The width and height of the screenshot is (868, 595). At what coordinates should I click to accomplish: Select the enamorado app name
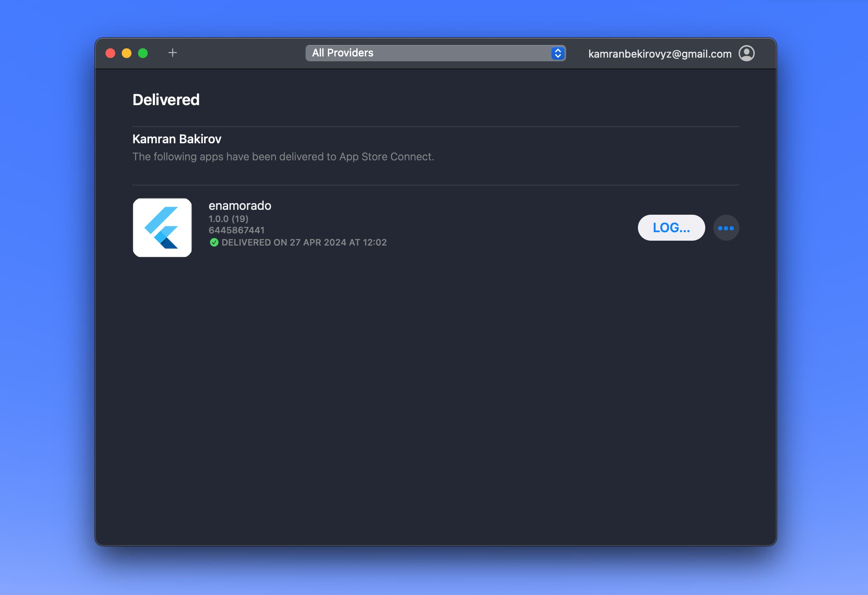(x=240, y=206)
